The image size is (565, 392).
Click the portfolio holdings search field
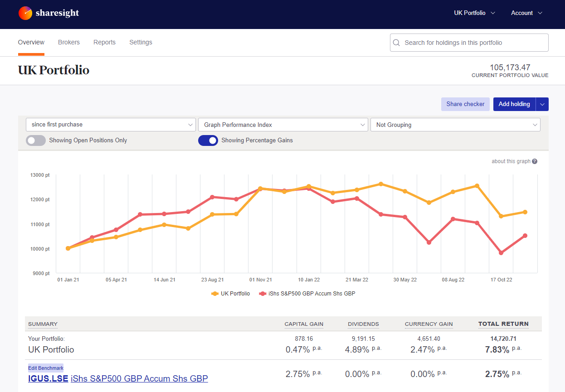tap(469, 42)
